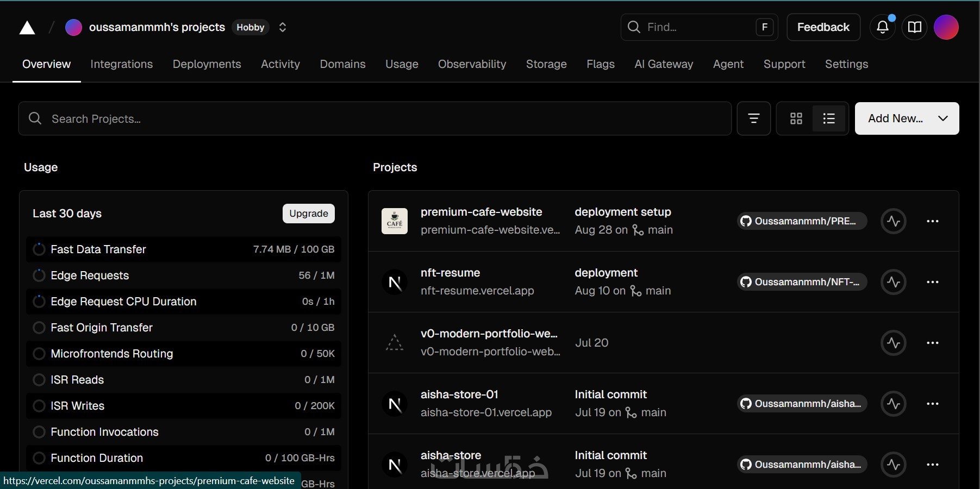Image resolution: width=980 pixels, height=489 pixels.
Task: Switch to grid view layout
Action: coord(796,118)
